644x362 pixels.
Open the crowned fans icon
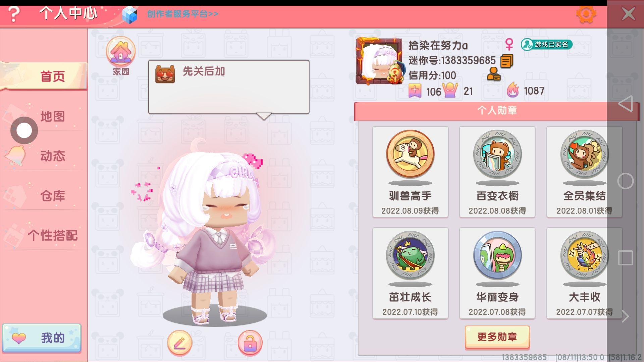(450, 90)
